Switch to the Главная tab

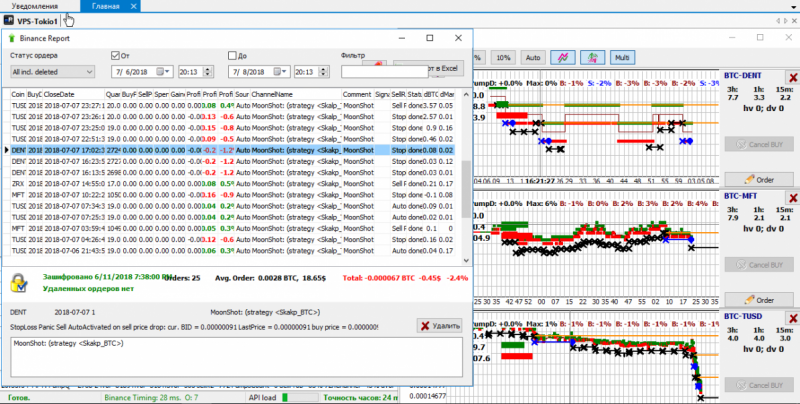click(106, 6)
